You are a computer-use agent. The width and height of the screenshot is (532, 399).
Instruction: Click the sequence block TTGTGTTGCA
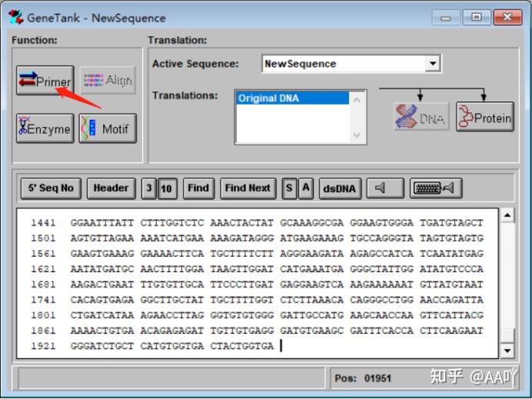(x=172, y=284)
